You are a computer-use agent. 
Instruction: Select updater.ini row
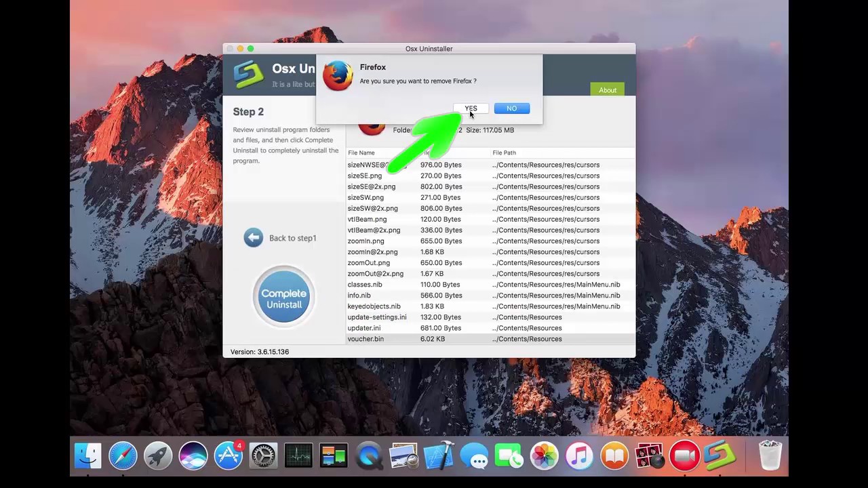click(491, 327)
